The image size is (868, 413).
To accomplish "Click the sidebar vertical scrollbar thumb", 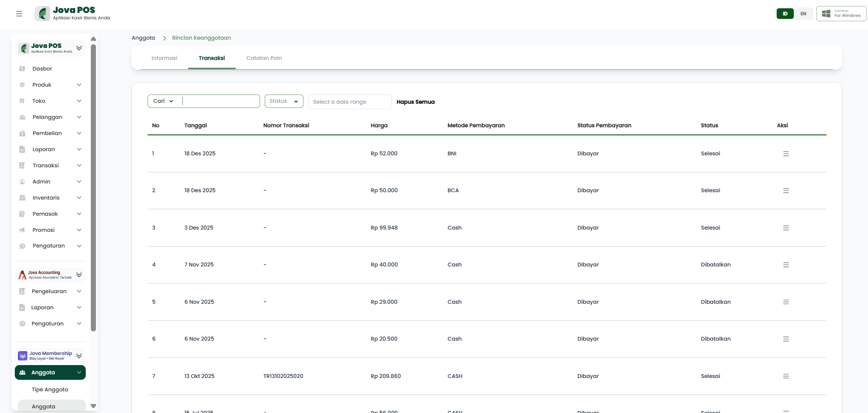I will point(94,188).
